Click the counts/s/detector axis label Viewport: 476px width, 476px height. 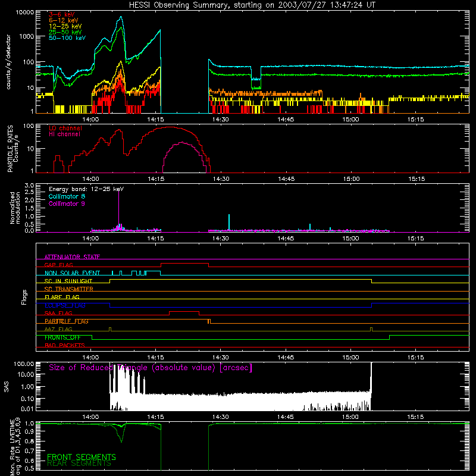pyautogui.click(x=8, y=62)
